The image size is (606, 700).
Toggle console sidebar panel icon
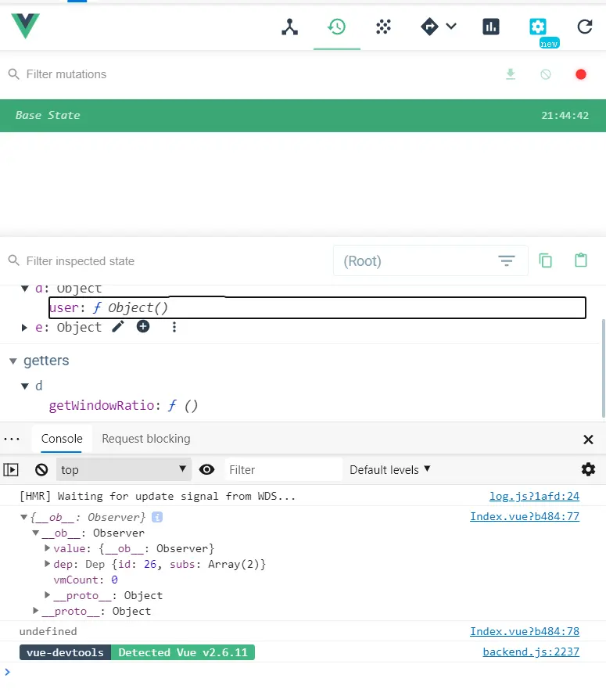(11, 469)
